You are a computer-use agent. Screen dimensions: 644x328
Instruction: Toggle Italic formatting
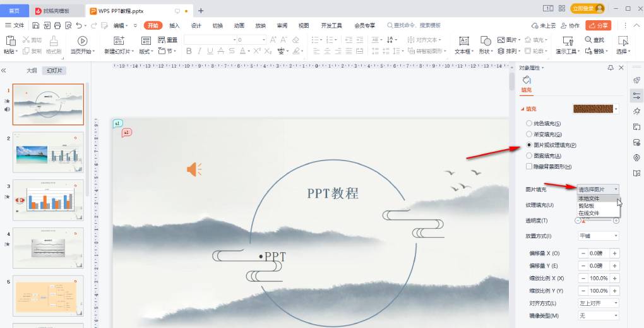(200, 51)
